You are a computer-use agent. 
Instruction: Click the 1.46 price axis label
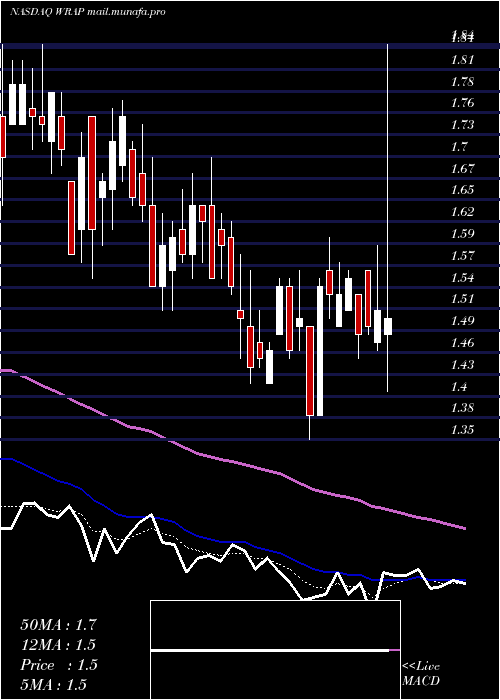tap(462, 342)
